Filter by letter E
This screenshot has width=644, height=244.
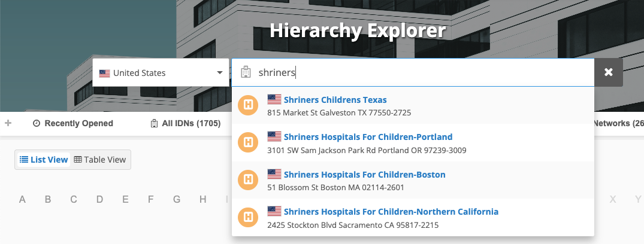[x=125, y=200]
